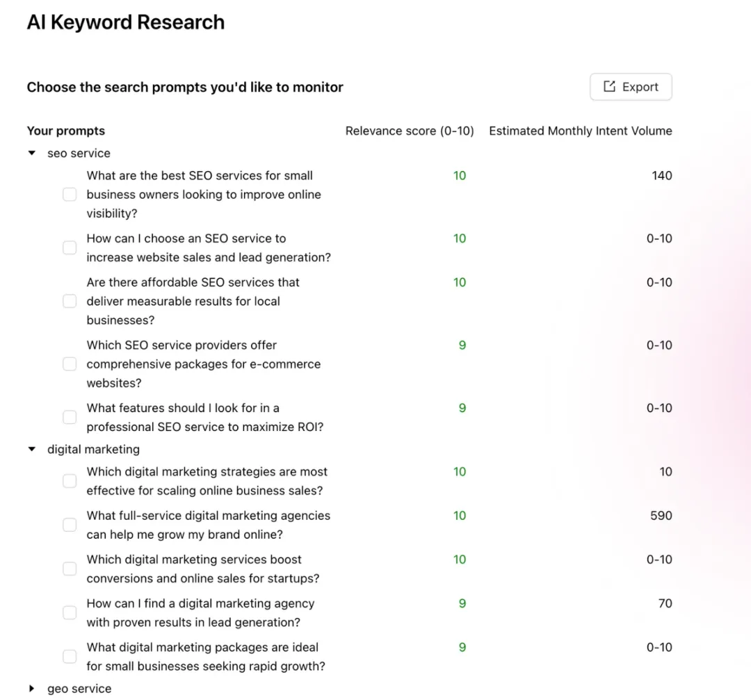
Task: Click the Estimated Monthly Intent Volume header
Action: click(x=581, y=131)
